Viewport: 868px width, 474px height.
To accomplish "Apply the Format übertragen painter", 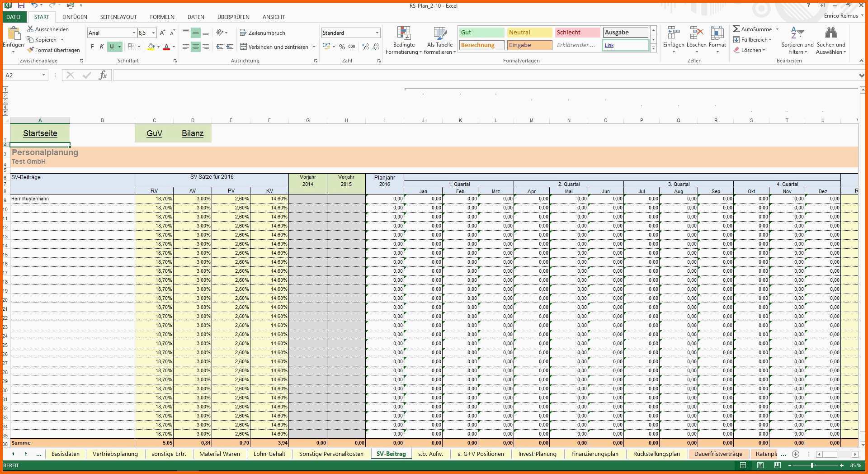I will coord(53,50).
